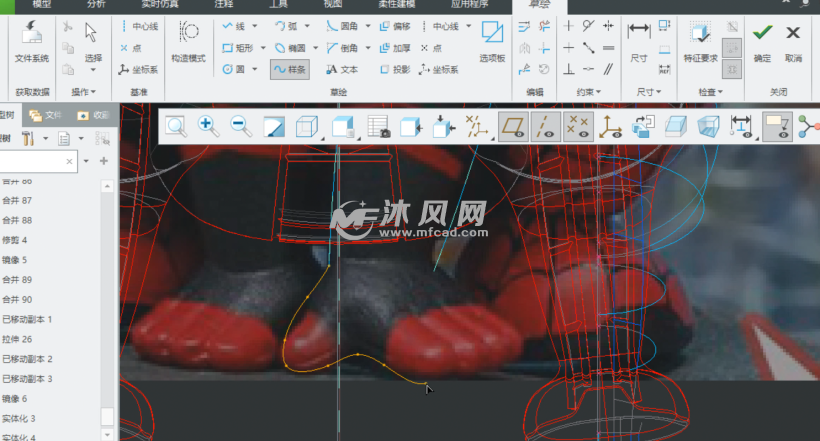Open Ellipse tool dropdown arrow
The height and width of the screenshot is (441, 820).
click(x=315, y=48)
